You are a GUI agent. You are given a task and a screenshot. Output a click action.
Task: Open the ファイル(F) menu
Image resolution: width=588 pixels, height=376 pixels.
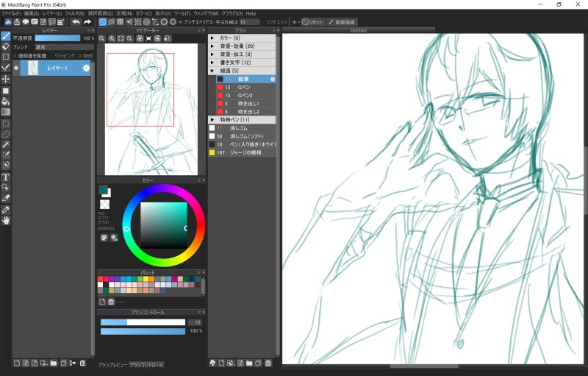pyautogui.click(x=11, y=13)
